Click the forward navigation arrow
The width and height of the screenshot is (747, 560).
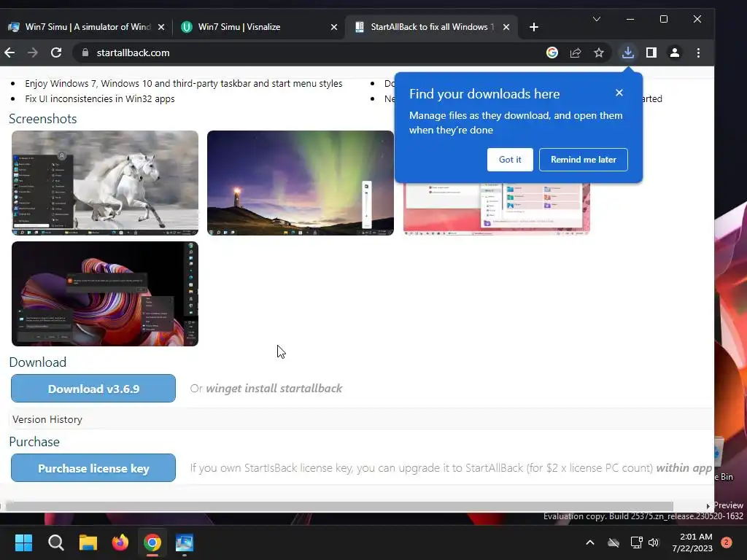point(32,52)
